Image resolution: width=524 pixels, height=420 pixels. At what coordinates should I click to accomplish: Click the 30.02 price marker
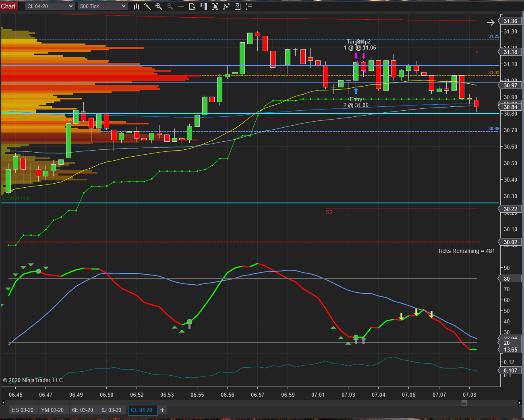511,242
